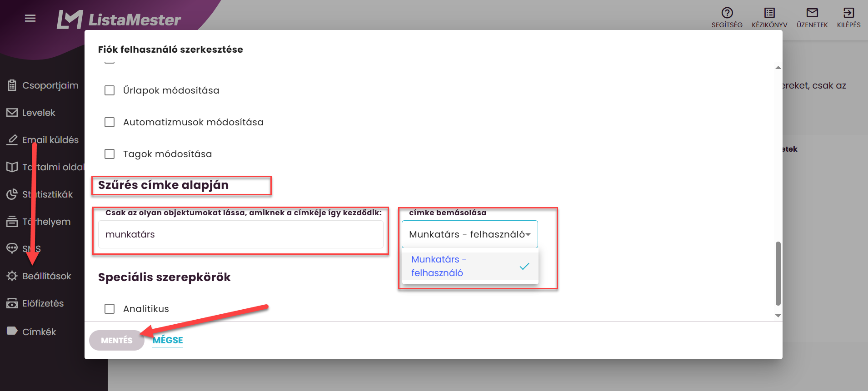The width and height of the screenshot is (868, 391).
Task: Open Email küldés menu item
Action: click(x=50, y=140)
